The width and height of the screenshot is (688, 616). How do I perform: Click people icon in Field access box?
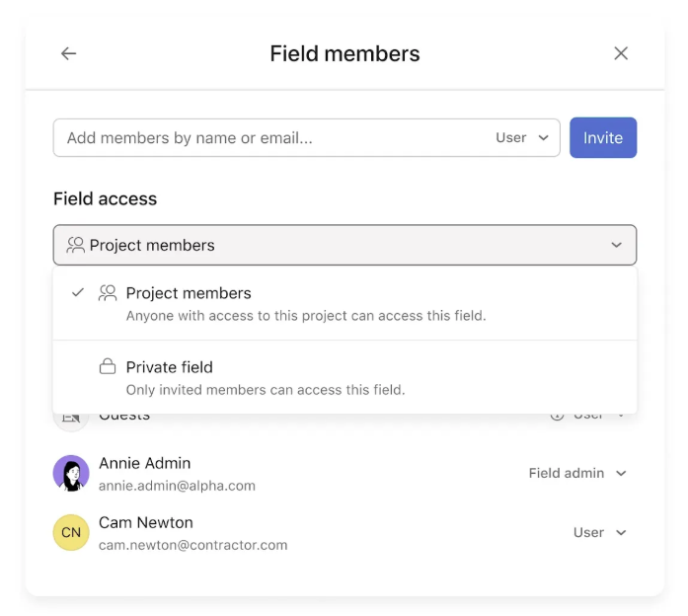75,245
